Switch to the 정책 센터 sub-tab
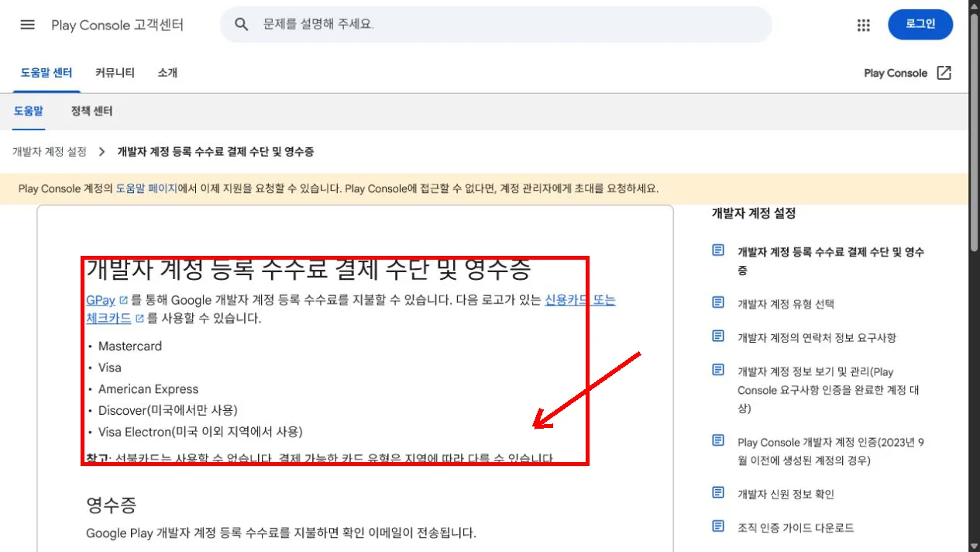The width and height of the screenshot is (980, 552). [x=91, y=112]
